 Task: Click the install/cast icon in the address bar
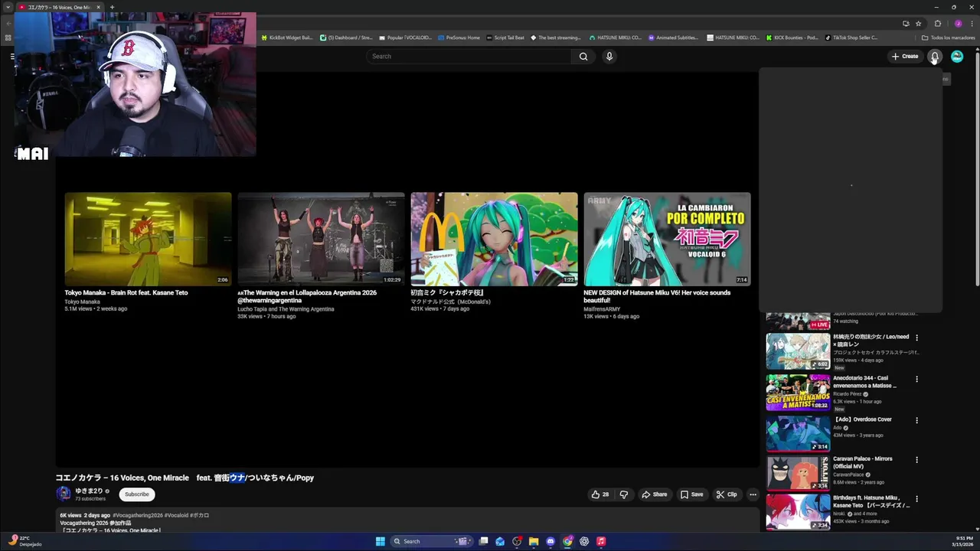pyautogui.click(x=906, y=23)
